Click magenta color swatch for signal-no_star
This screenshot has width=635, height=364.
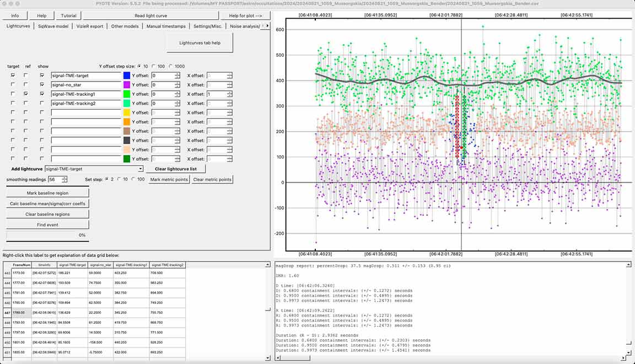tap(127, 85)
